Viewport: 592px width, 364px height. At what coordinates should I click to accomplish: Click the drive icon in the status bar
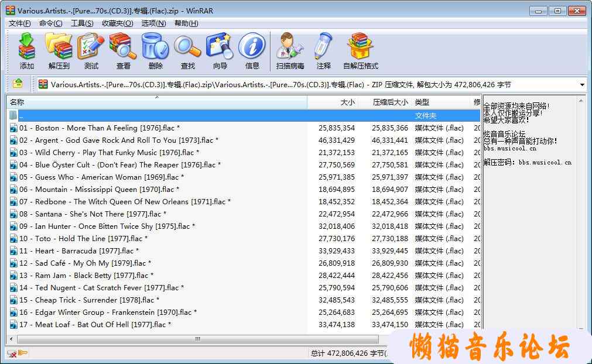[12, 353]
